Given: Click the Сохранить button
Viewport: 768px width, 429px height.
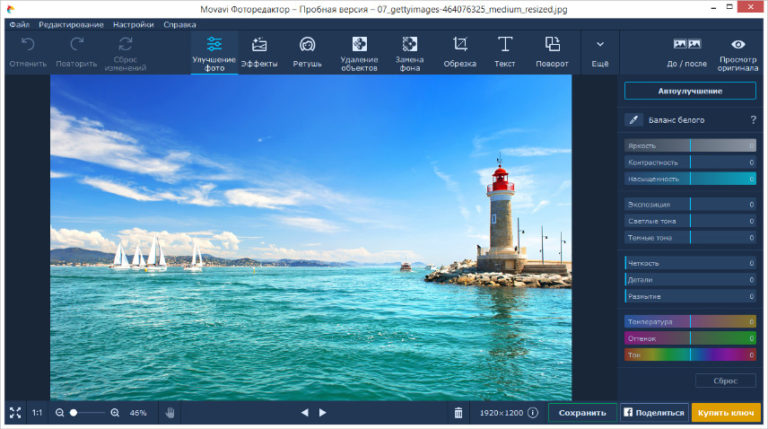Looking at the screenshot, I should (x=582, y=412).
